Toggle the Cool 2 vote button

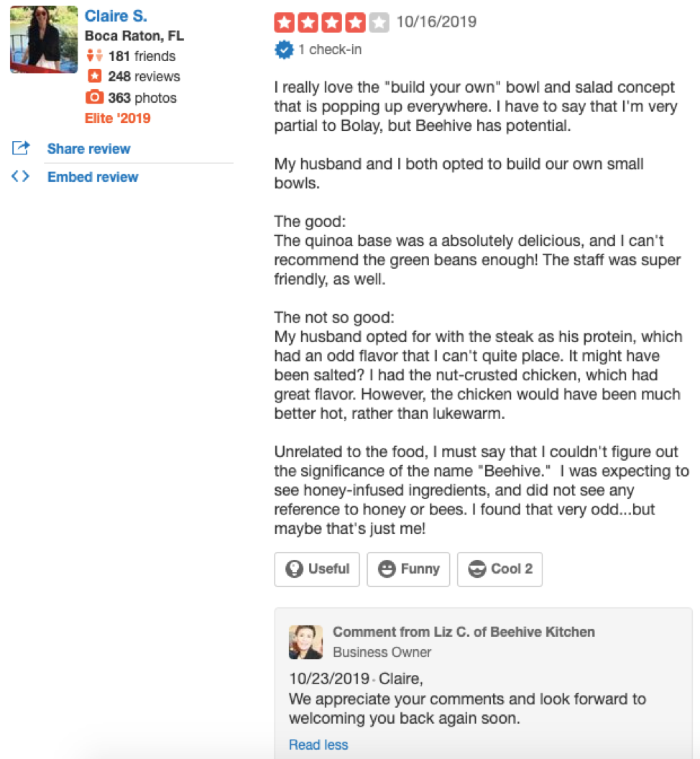(x=499, y=569)
